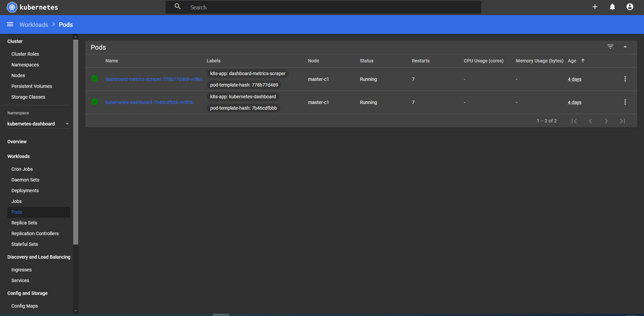The height and width of the screenshot is (316, 644).
Task: Open the notifications bell
Action: [612, 7]
